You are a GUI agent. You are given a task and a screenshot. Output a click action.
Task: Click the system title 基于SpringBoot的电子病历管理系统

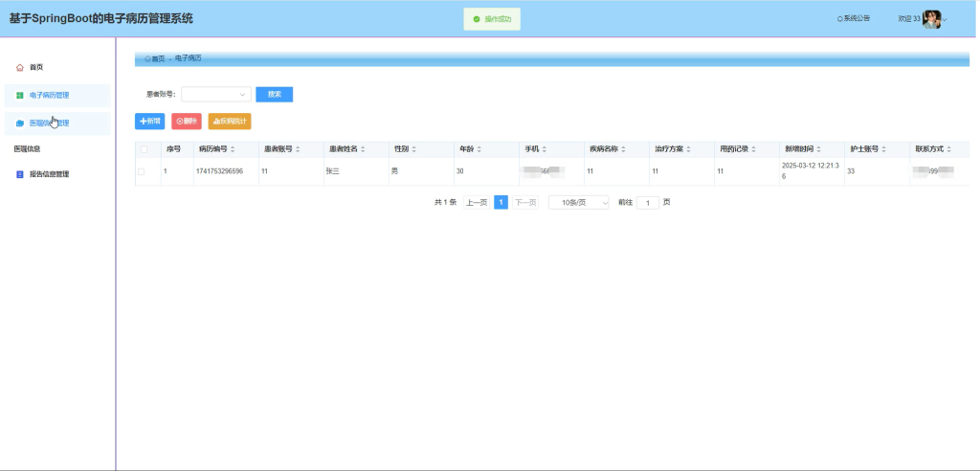pos(100,19)
